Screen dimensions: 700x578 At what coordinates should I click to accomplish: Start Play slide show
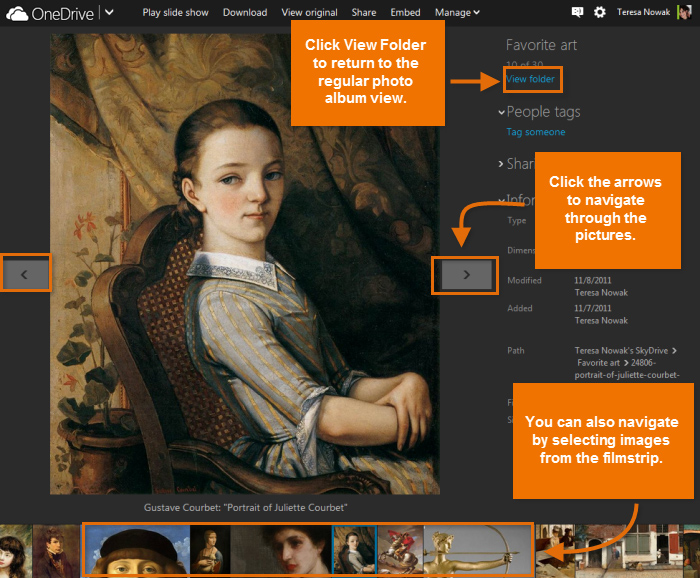click(x=176, y=12)
